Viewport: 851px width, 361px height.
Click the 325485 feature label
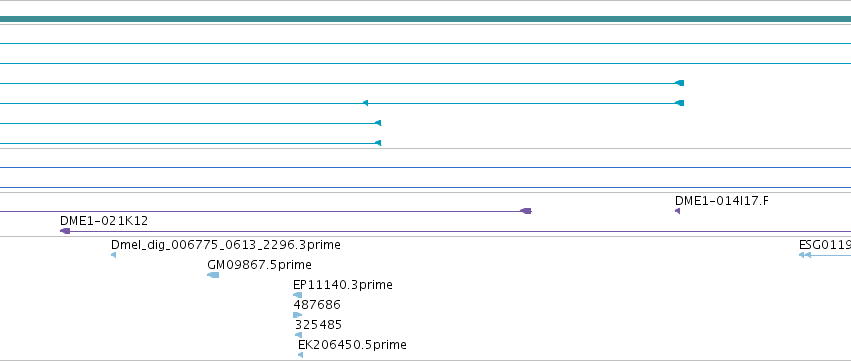pos(319,325)
